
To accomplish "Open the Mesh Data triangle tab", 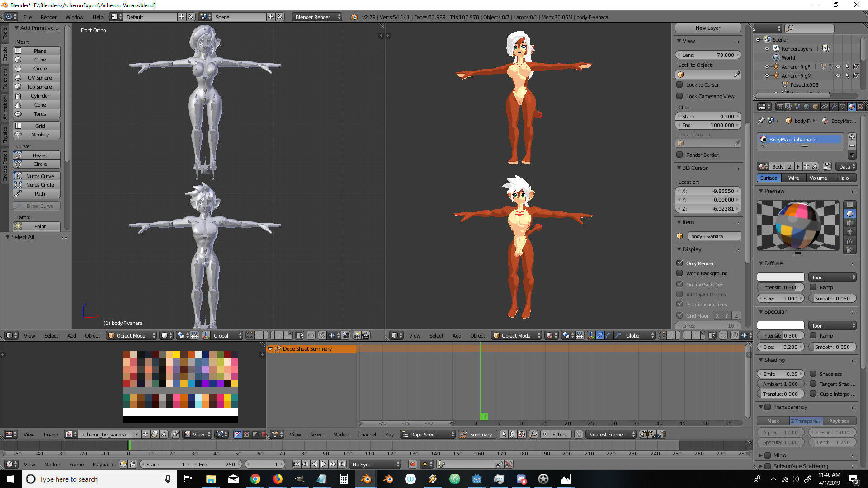I will [843, 107].
